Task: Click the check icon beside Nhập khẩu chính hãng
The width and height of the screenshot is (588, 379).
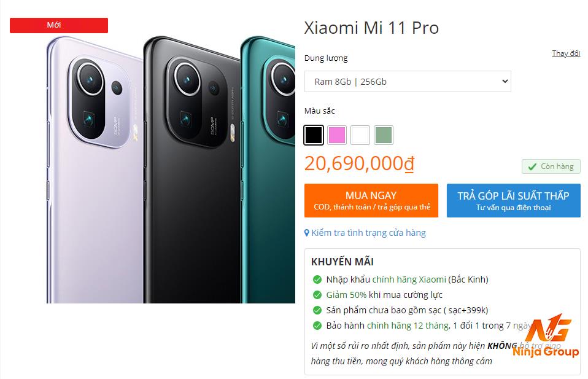Action: [317, 279]
